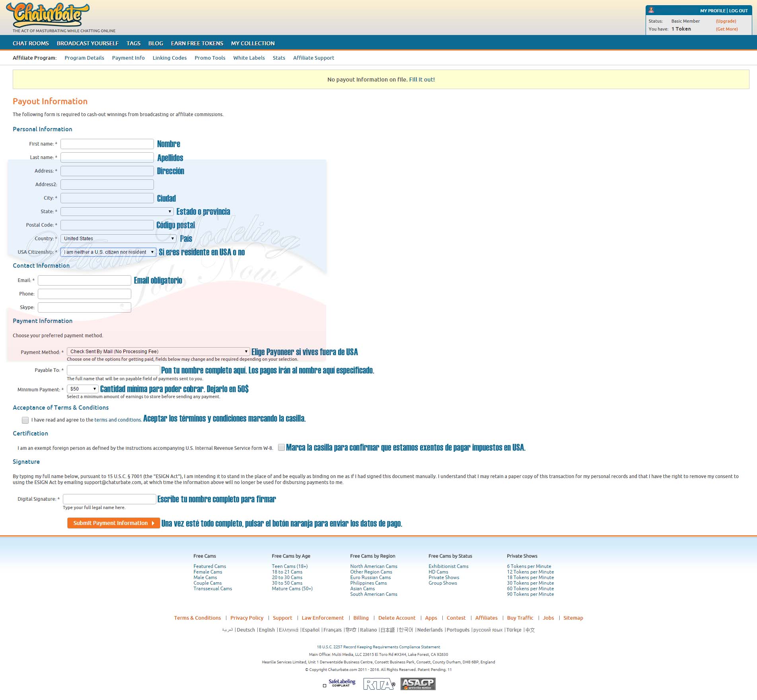Click the Upgrade status link

click(x=726, y=21)
